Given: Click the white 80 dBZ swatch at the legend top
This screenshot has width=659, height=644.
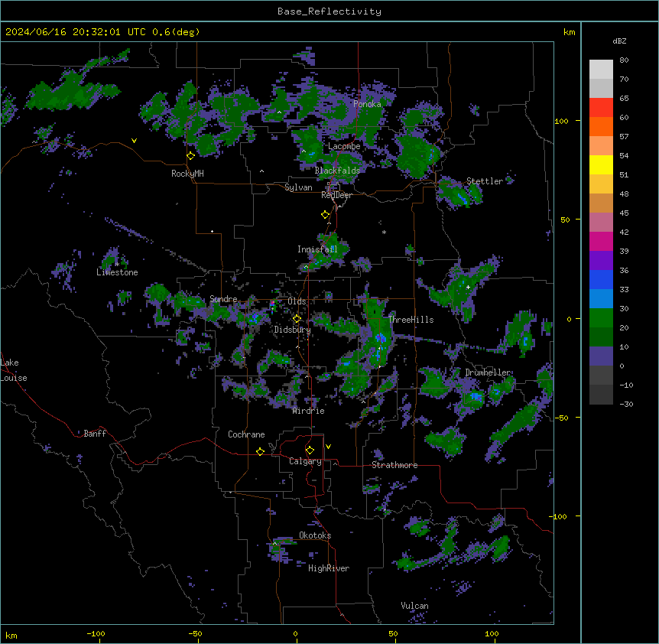Looking at the screenshot, I should [x=601, y=70].
